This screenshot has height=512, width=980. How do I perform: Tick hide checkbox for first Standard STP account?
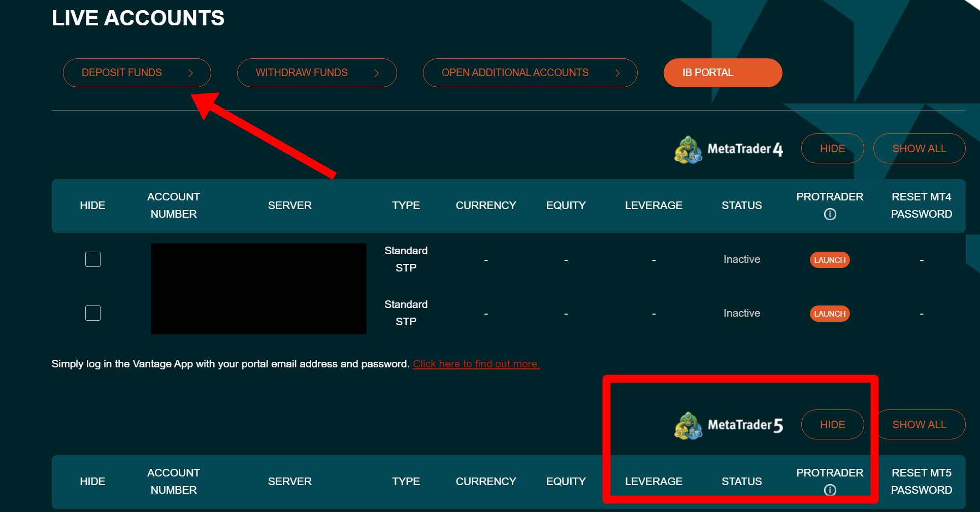click(x=93, y=259)
